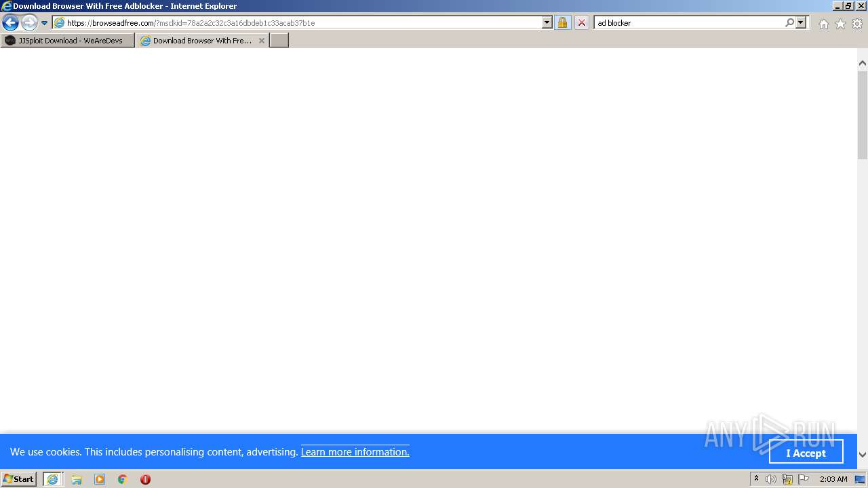Image resolution: width=868 pixels, height=488 pixels.
Task: Click the 'ad blocker' search box
Action: pos(688,22)
